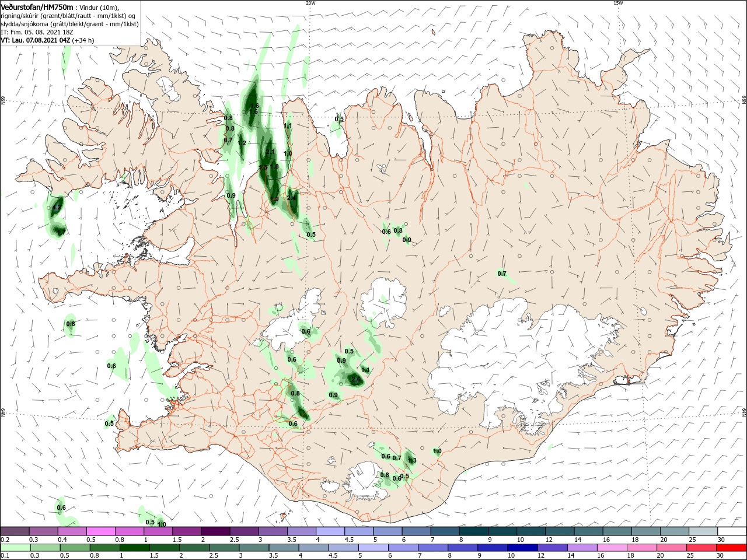
Task: Click the pale green 0.1–0.3 swatch in lower legend row
Action: point(15,548)
